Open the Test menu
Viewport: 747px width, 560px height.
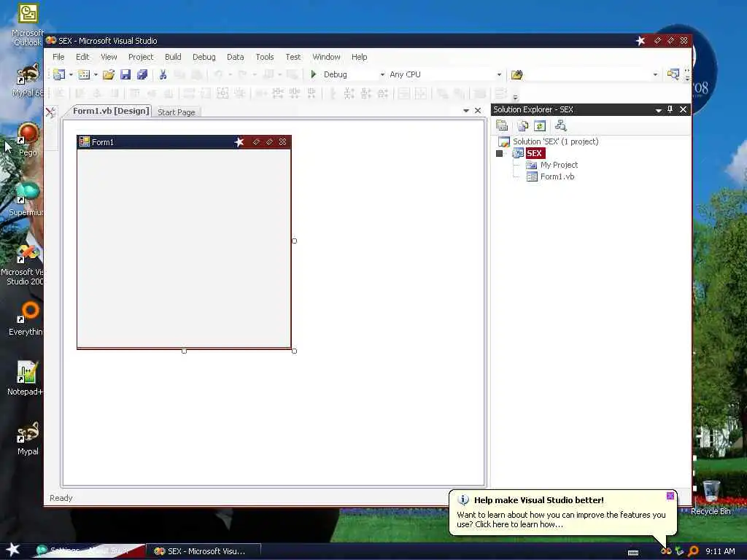293,57
